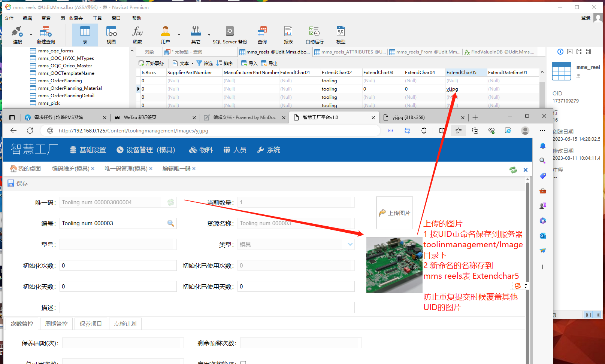Screen dimensions: 605x364
Task: Click the 上传图片 upload button
Action: (394, 213)
